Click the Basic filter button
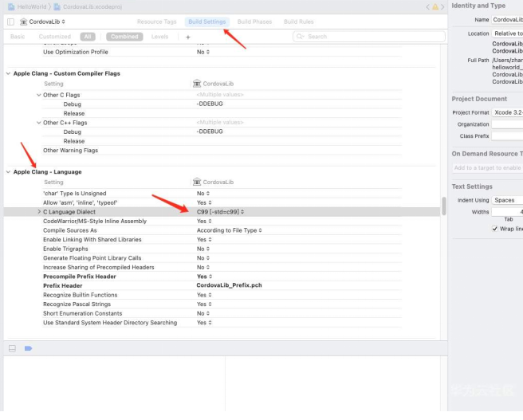The height and width of the screenshot is (420, 523). pyautogui.click(x=18, y=37)
